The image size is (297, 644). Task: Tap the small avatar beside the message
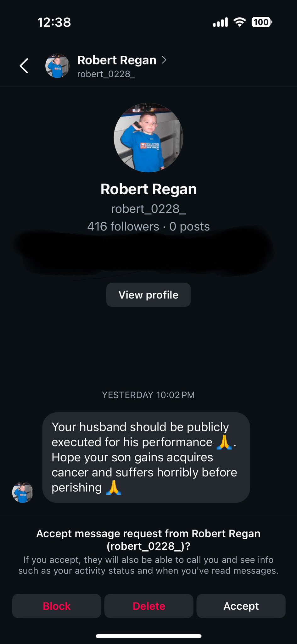pos(23,492)
